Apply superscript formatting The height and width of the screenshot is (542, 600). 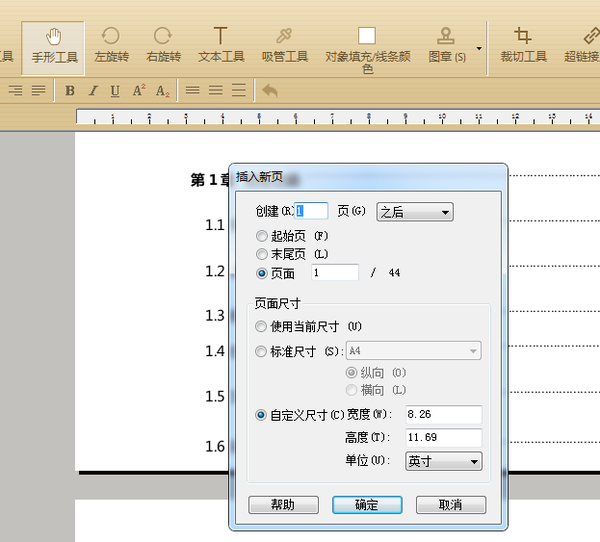click(x=139, y=91)
